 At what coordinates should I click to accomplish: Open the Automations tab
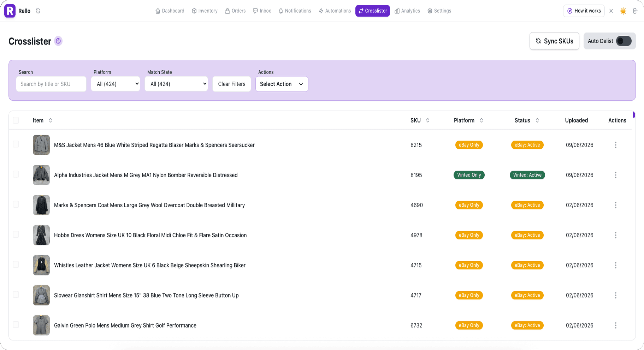pyautogui.click(x=335, y=11)
